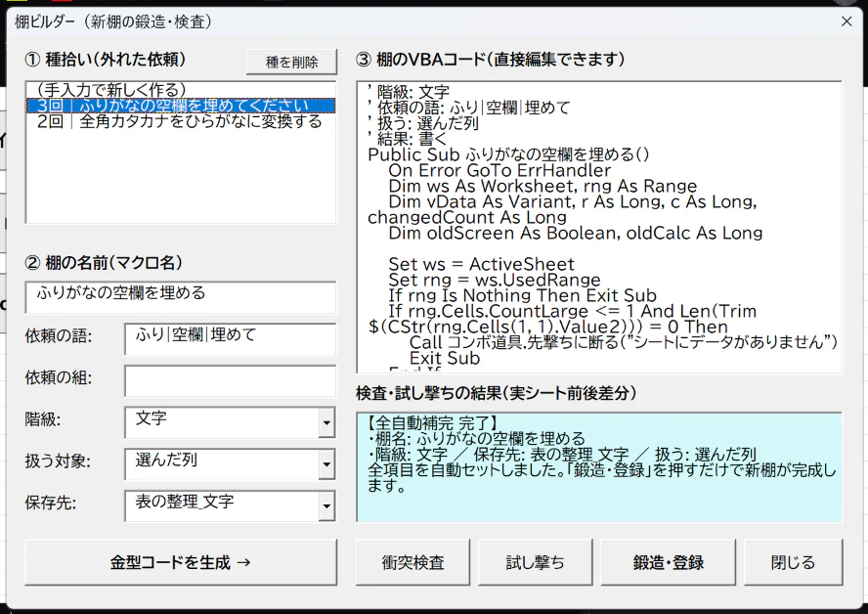This screenshot has width=868, height=614.
Task: Click the Set ws = ActiveSheet code line
Action: pyautogui.click(x=481, y=264)
